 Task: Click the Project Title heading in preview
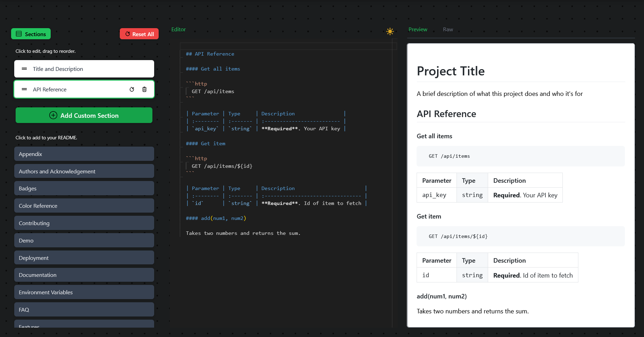pos(451,71)
